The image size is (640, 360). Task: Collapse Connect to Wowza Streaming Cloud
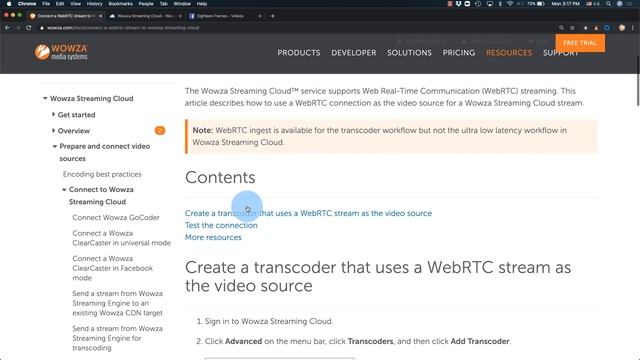(x=64, y=189)
